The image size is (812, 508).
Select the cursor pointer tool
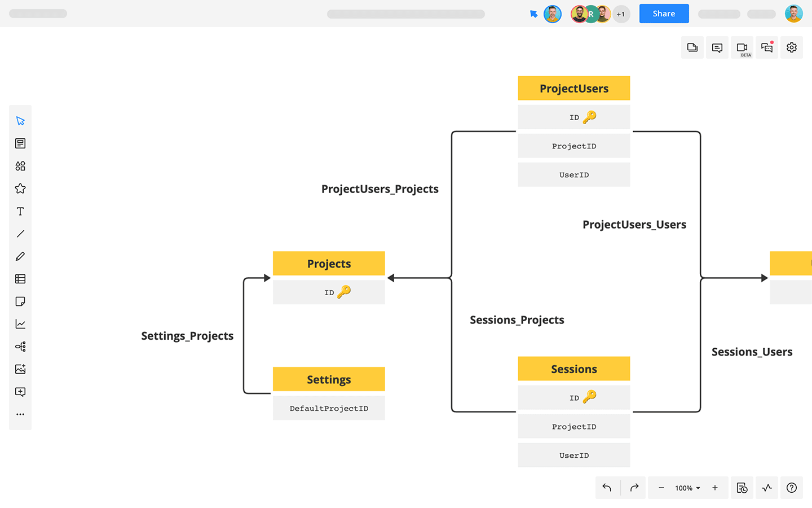pos(20,121)
